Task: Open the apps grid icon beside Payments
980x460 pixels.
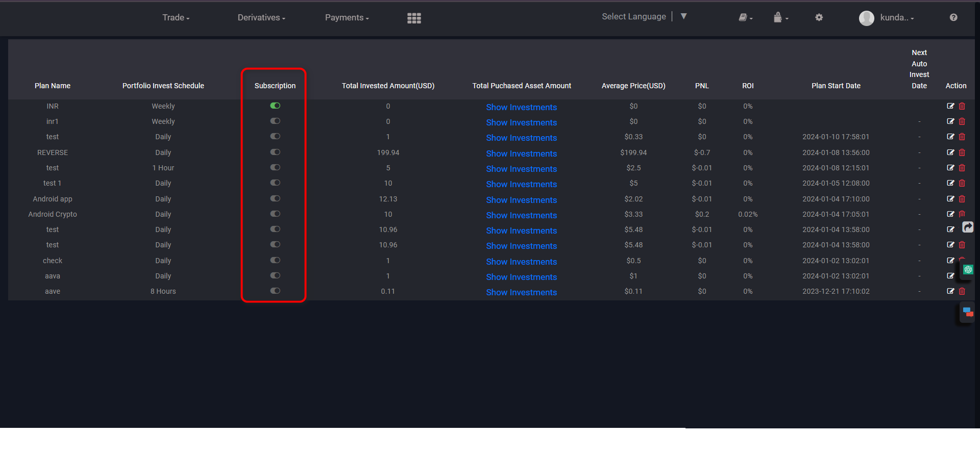Action: tap(414, 18)
